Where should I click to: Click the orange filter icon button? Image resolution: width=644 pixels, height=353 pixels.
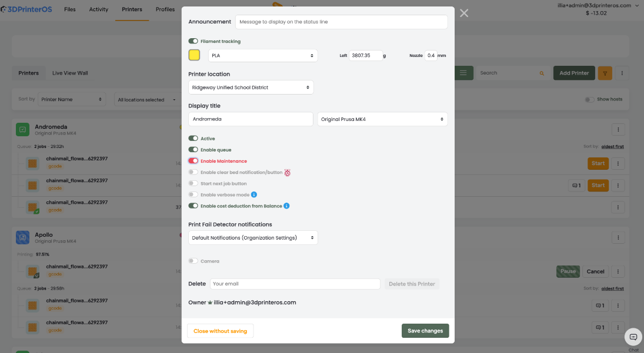(605, 73)
